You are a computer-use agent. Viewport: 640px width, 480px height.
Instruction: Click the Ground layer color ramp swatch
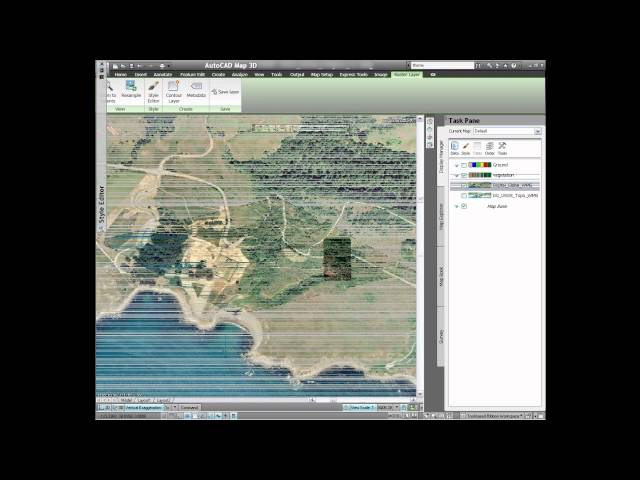(480, 165)
